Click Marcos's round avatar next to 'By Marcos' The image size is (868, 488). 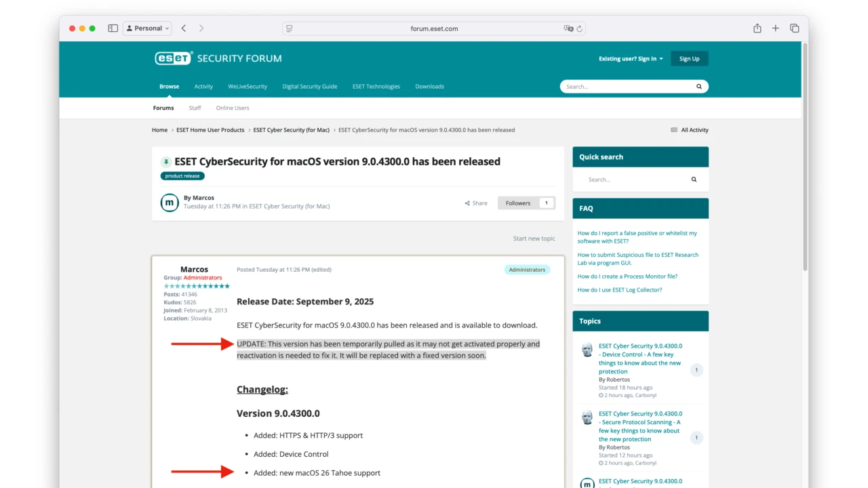(170, 202)
